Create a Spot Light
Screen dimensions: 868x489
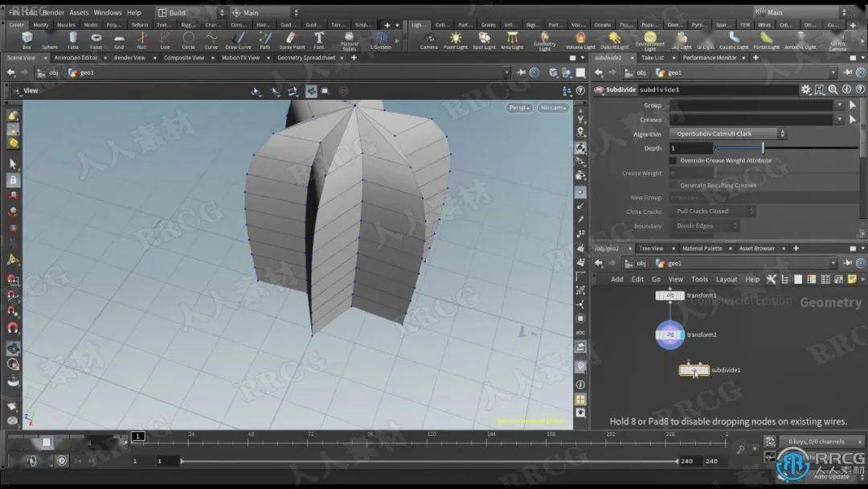coord(485,40)
